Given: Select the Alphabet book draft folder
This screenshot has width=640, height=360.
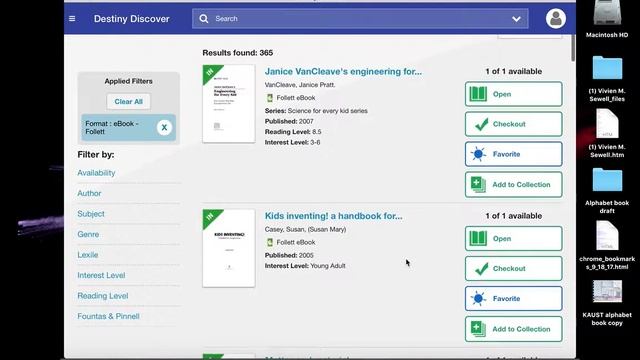Looking at the screenshot, I should click(x=607, y=180).
